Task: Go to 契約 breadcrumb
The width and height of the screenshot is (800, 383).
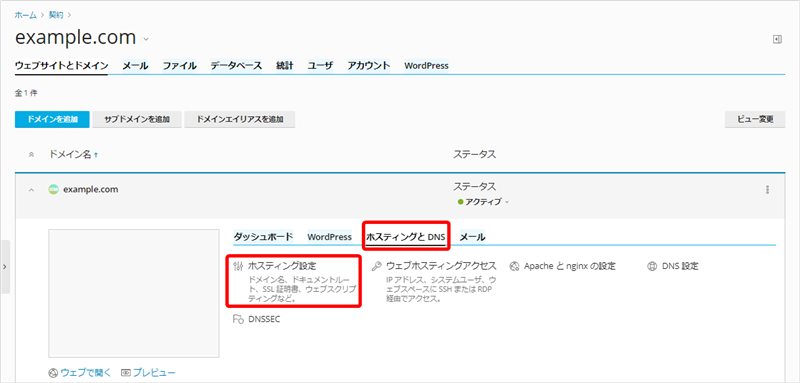Action: click(x=56, y=15)
